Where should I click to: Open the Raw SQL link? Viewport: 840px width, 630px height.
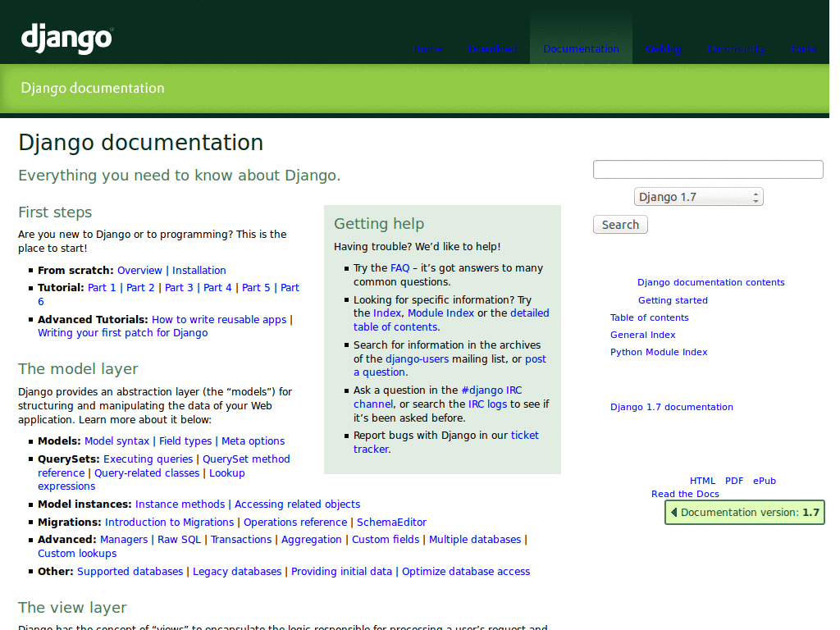[179, 540]
